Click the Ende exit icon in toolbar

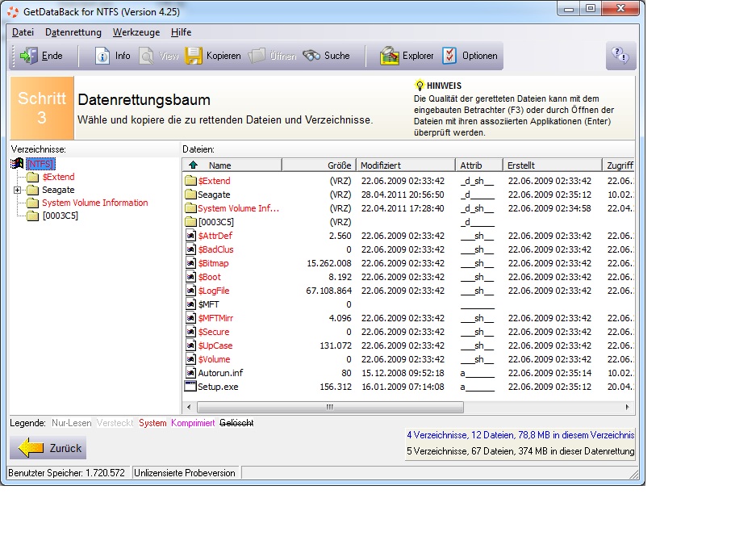click(28, 56)
